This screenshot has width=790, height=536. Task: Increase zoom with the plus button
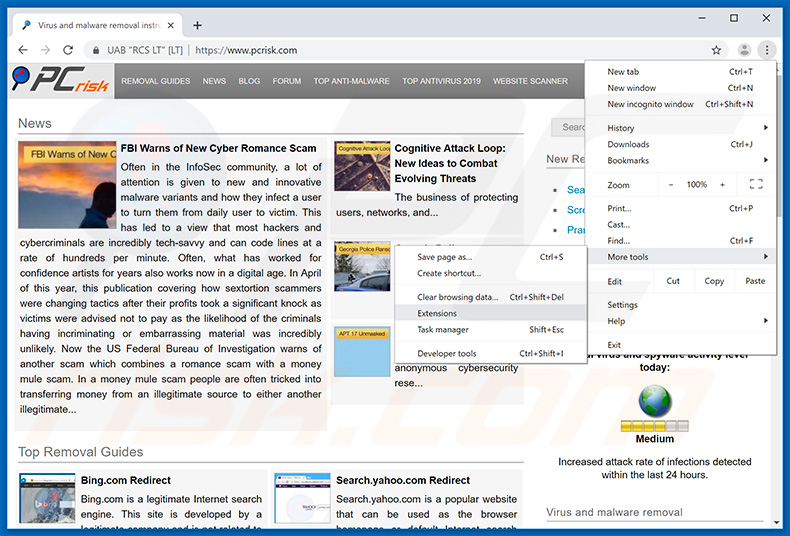tap(722, 184)
